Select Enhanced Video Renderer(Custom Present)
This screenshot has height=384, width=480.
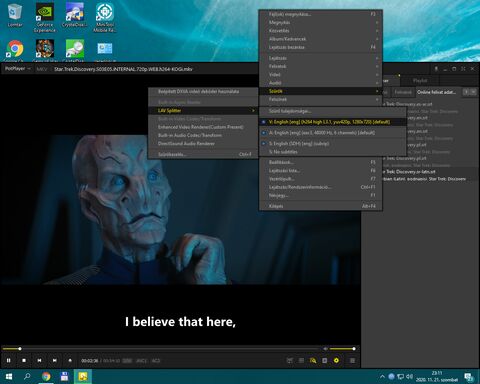click(x=203, y=127)
